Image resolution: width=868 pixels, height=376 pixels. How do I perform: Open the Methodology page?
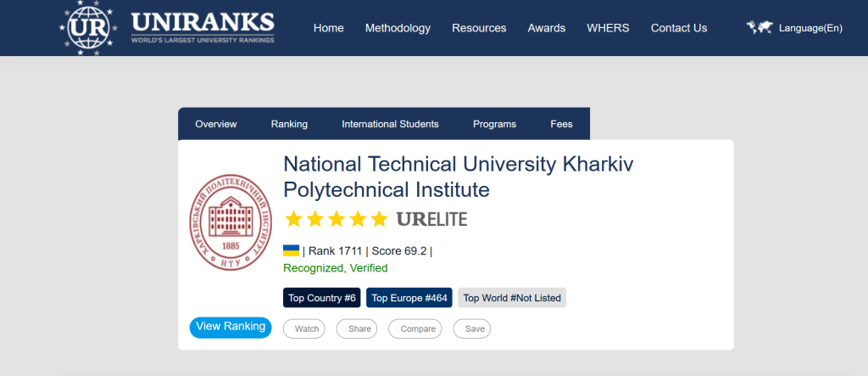click(x=398, y=28)
